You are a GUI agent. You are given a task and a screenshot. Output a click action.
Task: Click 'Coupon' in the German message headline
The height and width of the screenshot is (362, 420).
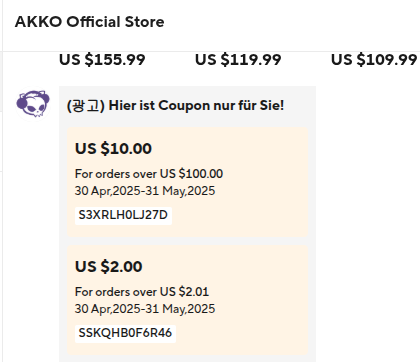coord(184,106)
